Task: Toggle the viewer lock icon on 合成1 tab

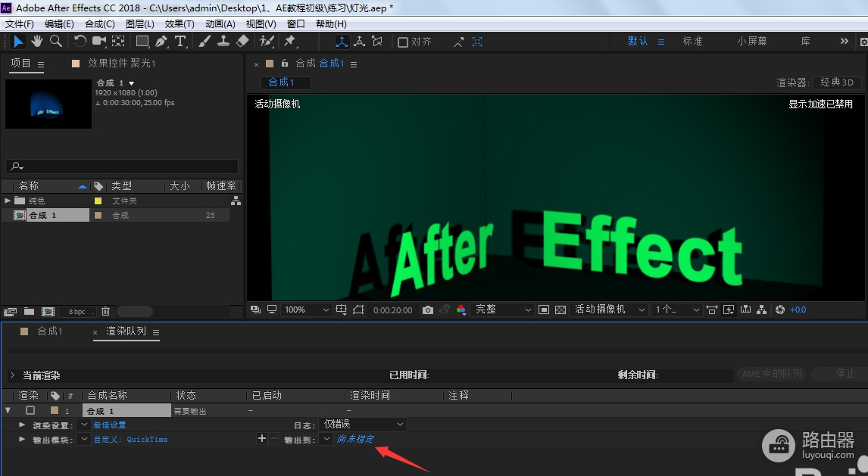Action: 285,63
